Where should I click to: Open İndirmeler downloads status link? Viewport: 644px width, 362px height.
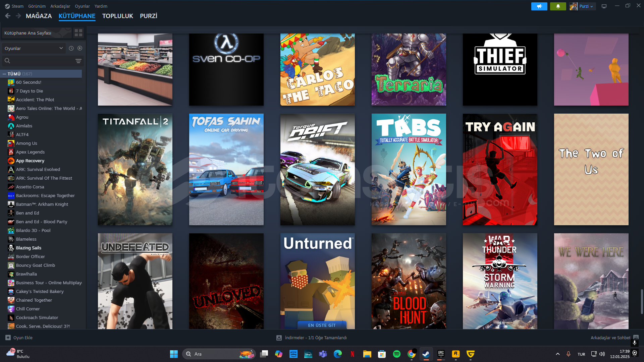[x=316, y=338]
